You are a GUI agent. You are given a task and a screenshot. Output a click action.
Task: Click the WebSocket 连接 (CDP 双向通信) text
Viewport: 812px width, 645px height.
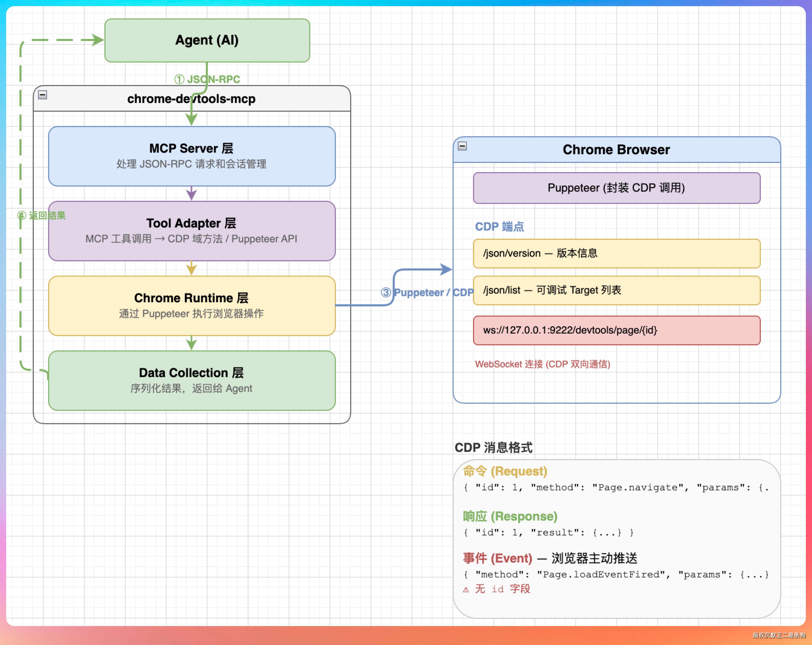542,364
